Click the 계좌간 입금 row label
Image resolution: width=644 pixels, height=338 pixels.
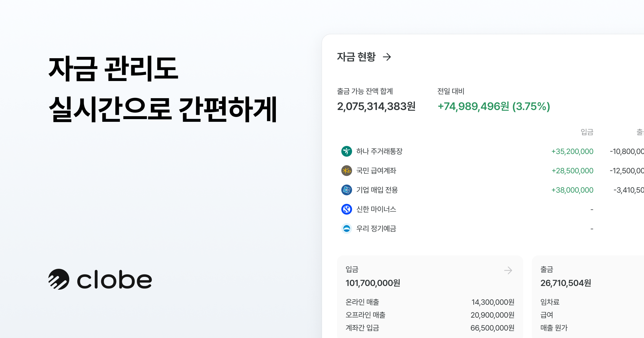coord(362,328)
